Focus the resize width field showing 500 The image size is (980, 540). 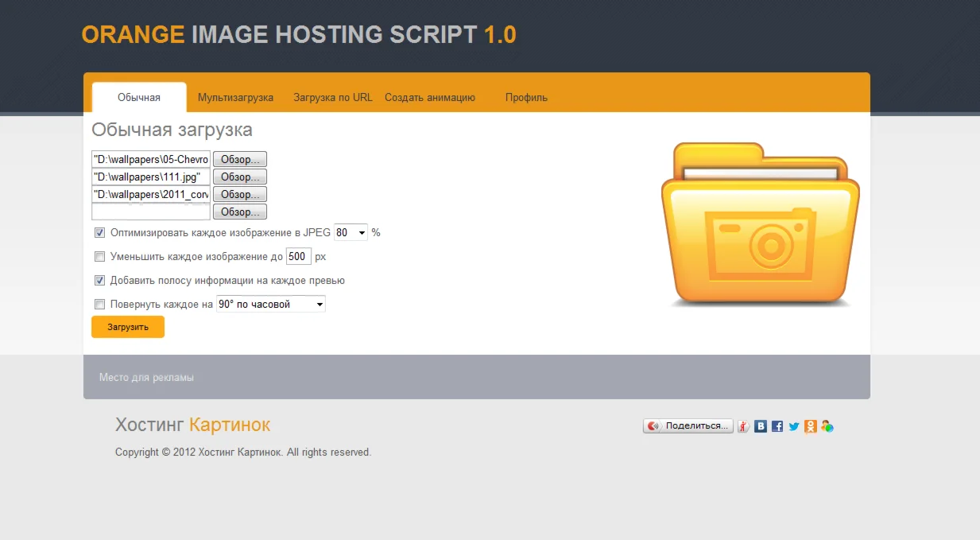coord(298,256)
